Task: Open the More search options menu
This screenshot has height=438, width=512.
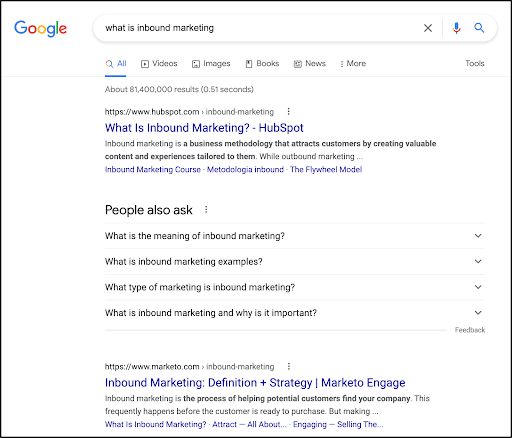Action: pos(353,64)
